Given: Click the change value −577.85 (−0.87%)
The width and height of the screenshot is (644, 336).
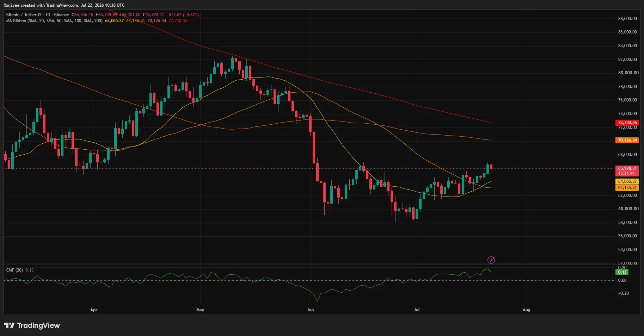Looking at the screenshot, I should [183, 15].
